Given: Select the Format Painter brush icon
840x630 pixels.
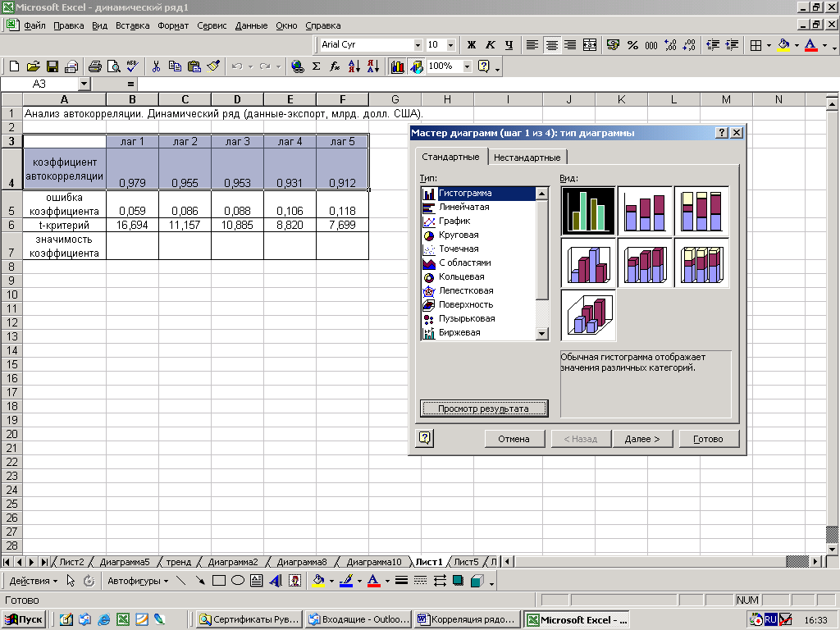Looking at the screenshot, I should [213, 66].
